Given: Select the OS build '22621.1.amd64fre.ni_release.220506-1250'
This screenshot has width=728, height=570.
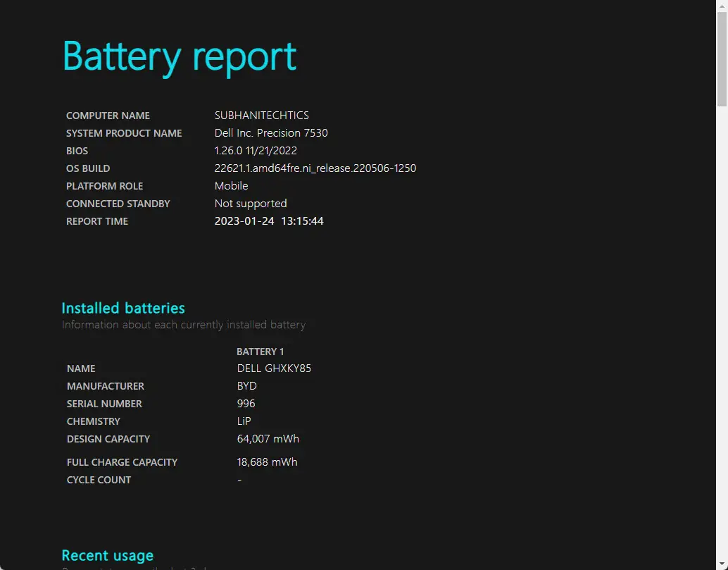Looking at the screenshot, I should tap(315, 168).
